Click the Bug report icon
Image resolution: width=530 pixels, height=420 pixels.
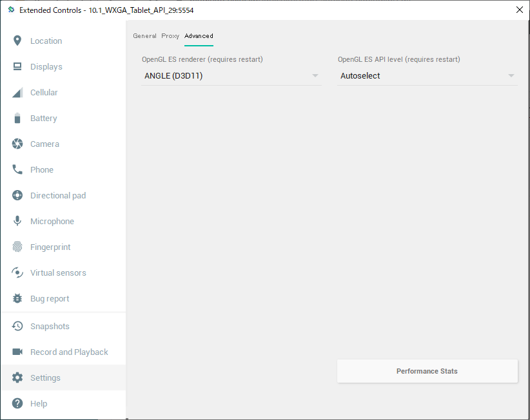[x=17, y=298]
